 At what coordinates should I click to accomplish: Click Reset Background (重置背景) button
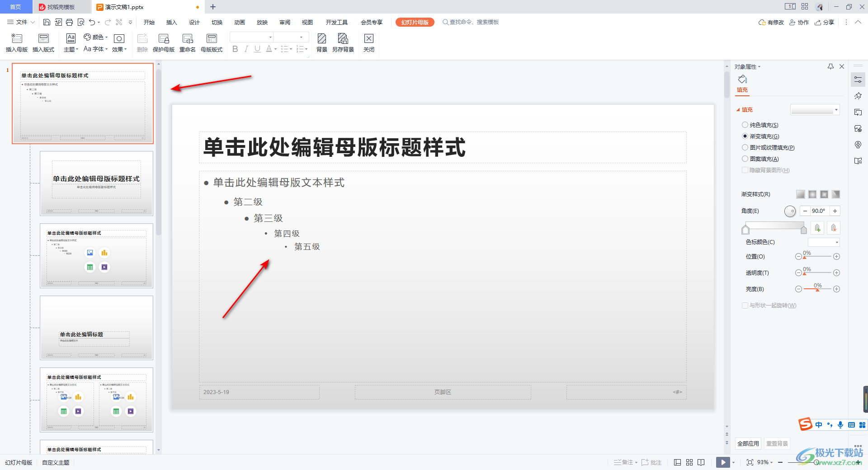pyautogui.click(x=777, y=443)
